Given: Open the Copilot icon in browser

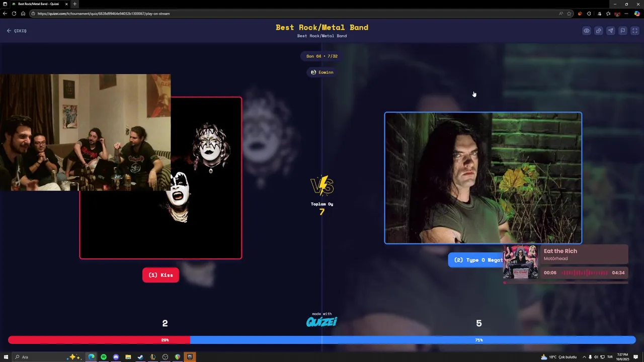Looking at the screenshot, I should [x=637, y=14].
